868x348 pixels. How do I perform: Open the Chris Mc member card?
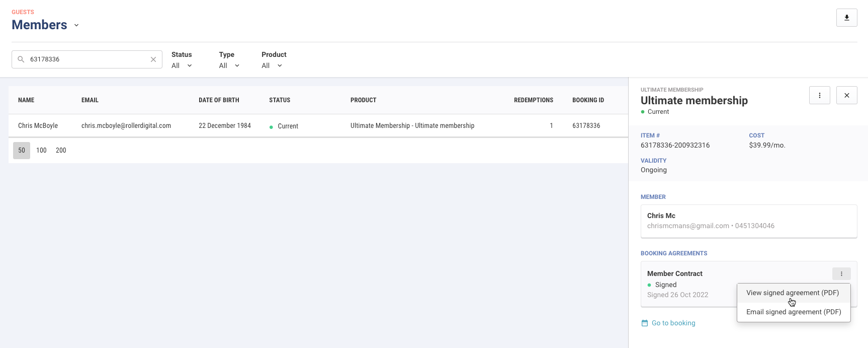tap(748, 221)
